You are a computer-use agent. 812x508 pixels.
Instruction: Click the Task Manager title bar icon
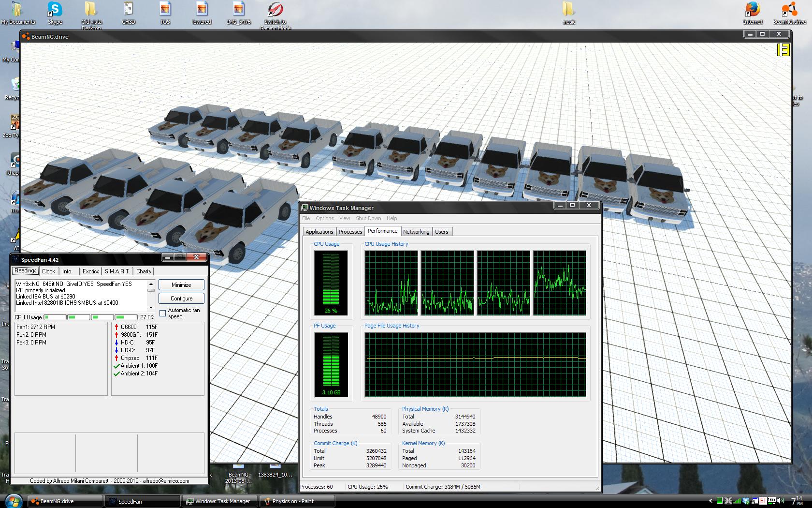click(x=304, y=208)
